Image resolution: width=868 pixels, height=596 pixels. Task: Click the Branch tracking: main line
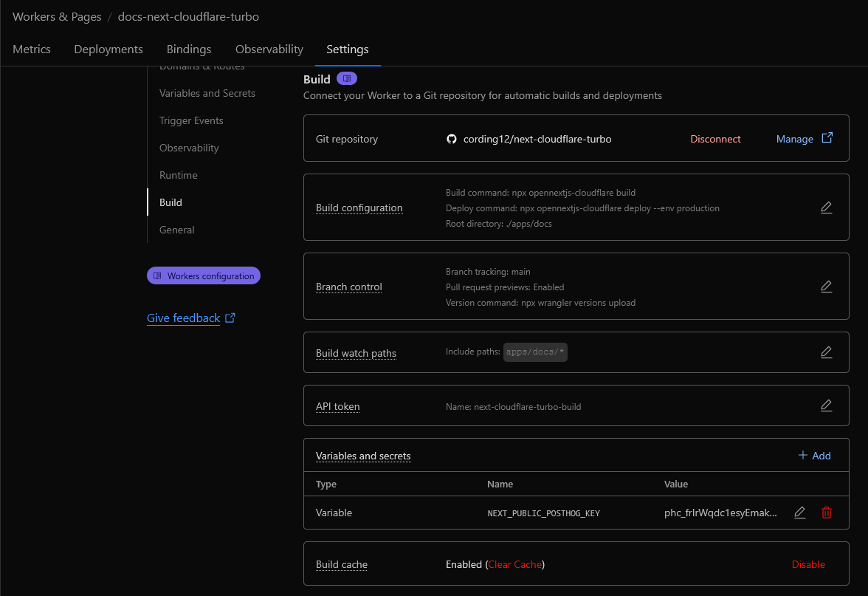tap(488, 272)
